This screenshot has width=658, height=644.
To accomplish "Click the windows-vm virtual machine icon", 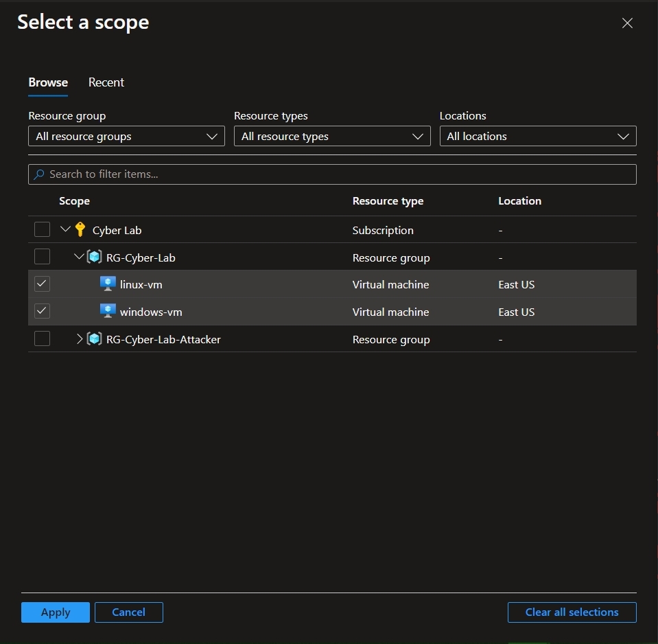I will [x=108, y=311].
